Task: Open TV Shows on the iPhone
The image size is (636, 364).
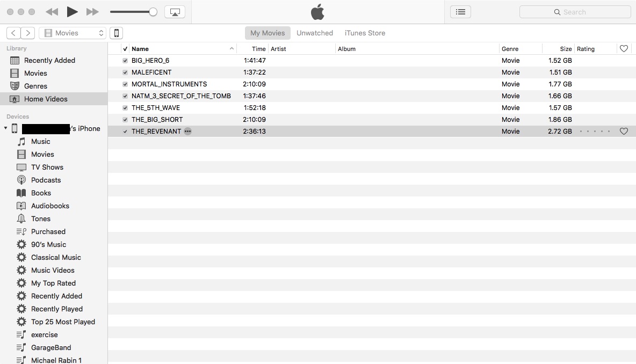Action: point(54,168)
